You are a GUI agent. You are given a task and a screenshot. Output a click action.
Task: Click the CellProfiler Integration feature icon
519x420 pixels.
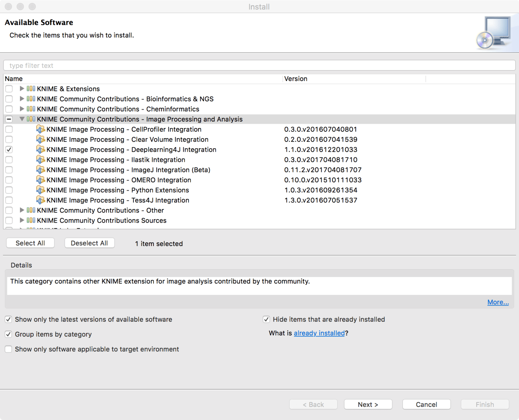pyautogui.click(x=41, y=129)
